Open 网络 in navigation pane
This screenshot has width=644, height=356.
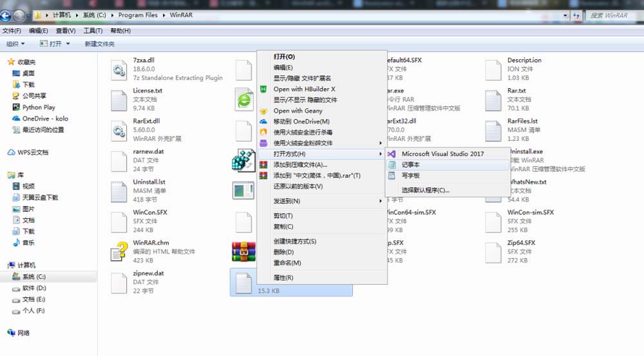(x=23, y=333)
